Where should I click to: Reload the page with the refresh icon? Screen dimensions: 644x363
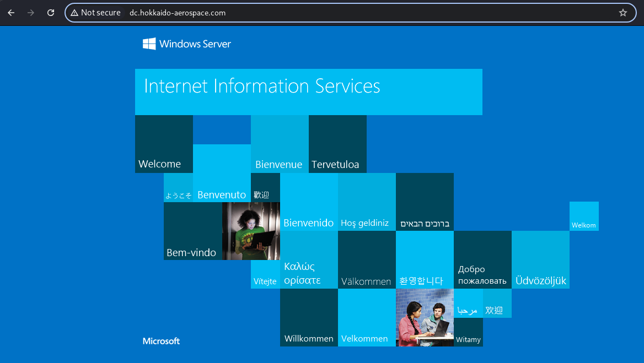(x=51, y=13)
